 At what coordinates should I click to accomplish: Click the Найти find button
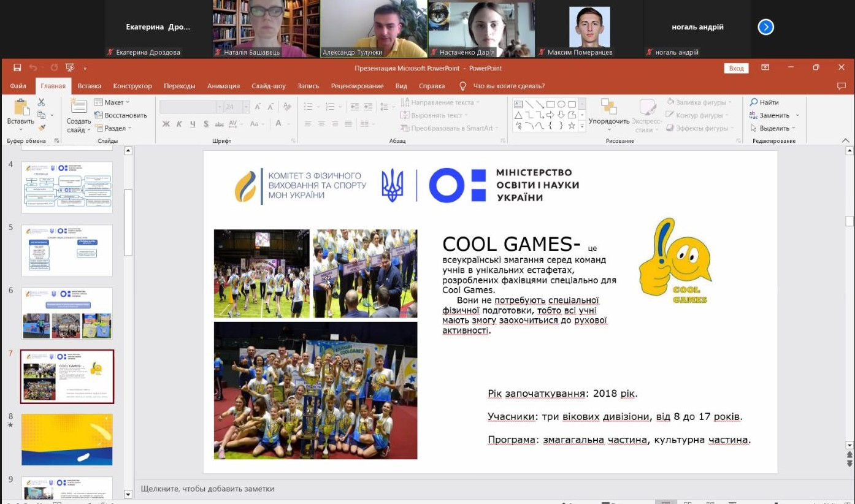[764, 102]
